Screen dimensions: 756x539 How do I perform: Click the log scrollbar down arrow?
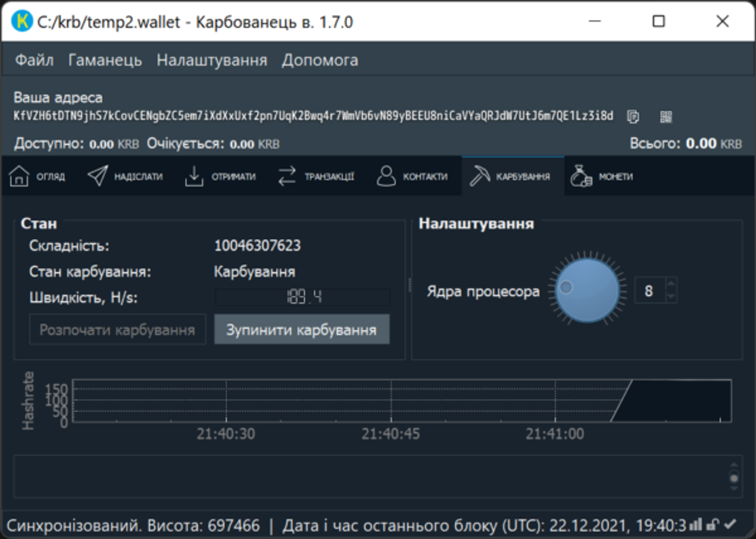pos(734,489)
